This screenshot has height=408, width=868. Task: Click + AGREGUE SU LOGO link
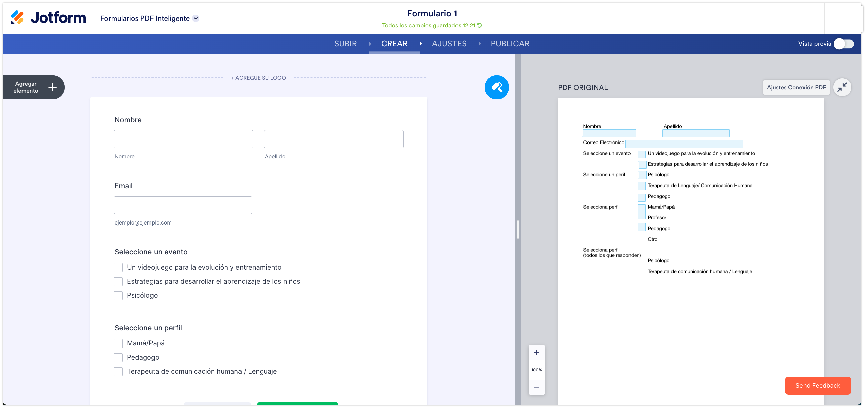258,78
